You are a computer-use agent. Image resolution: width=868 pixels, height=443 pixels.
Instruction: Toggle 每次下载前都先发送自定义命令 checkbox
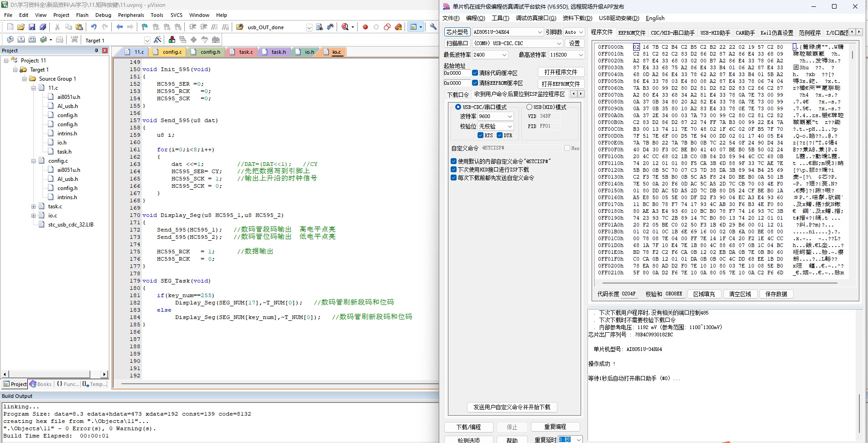(x=453, y=178)
